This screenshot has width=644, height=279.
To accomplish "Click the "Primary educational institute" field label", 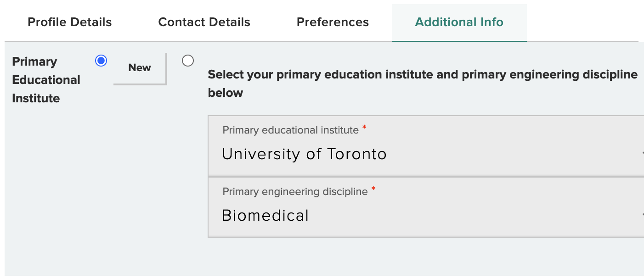I will click(x=290, y=130).
